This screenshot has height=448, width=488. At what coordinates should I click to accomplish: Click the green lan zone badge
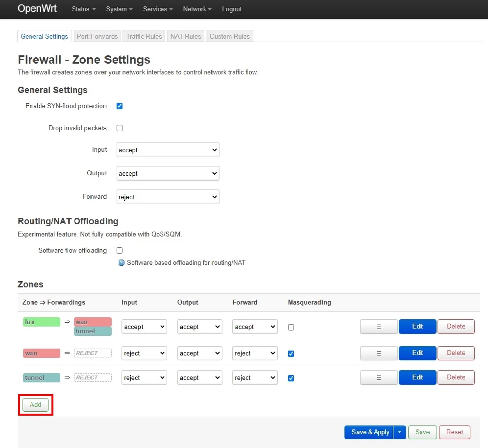pyautogui.click(x=41, y=322)
